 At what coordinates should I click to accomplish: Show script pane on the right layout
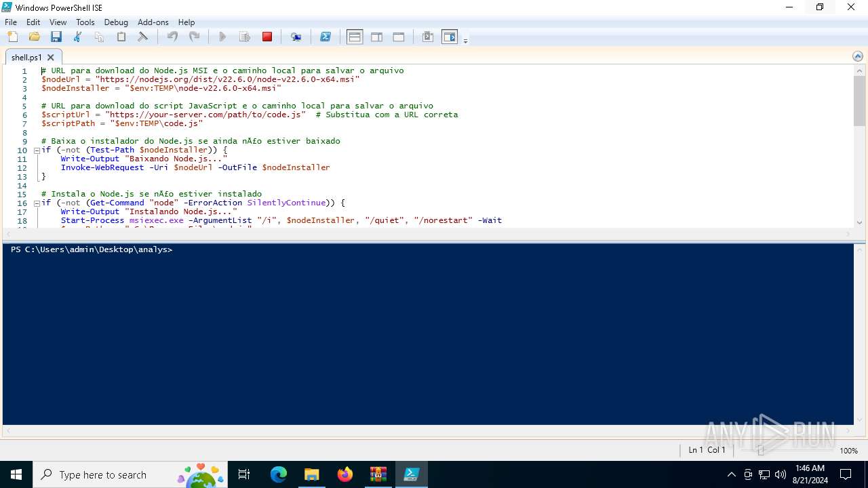[376, 37]
